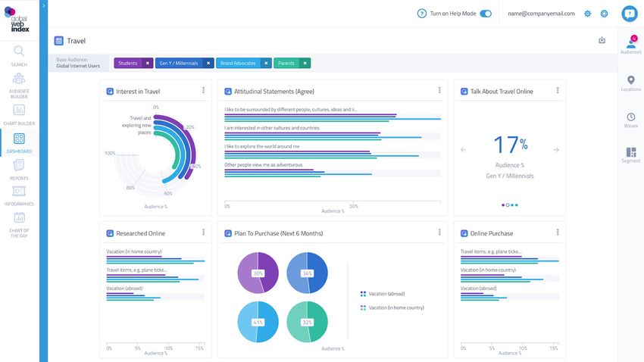Go to Chart Builder in sidebar
Screen dimensions: 644x362
click(x=19, y=111)
